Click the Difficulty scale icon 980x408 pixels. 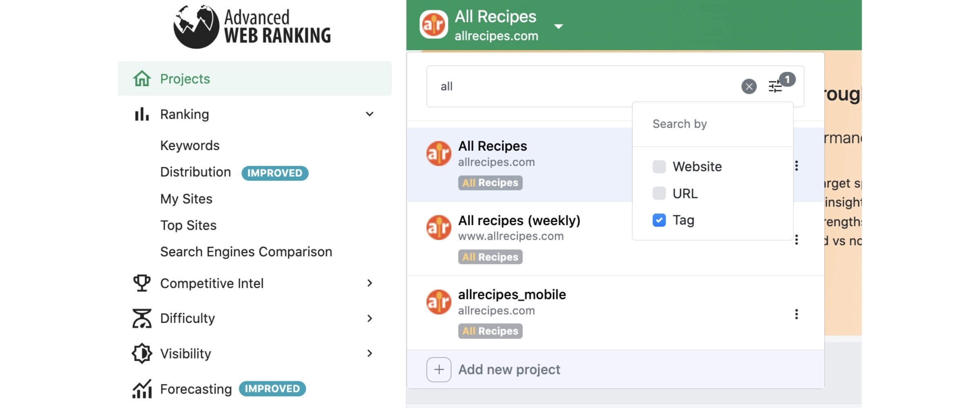coord(142,318)
